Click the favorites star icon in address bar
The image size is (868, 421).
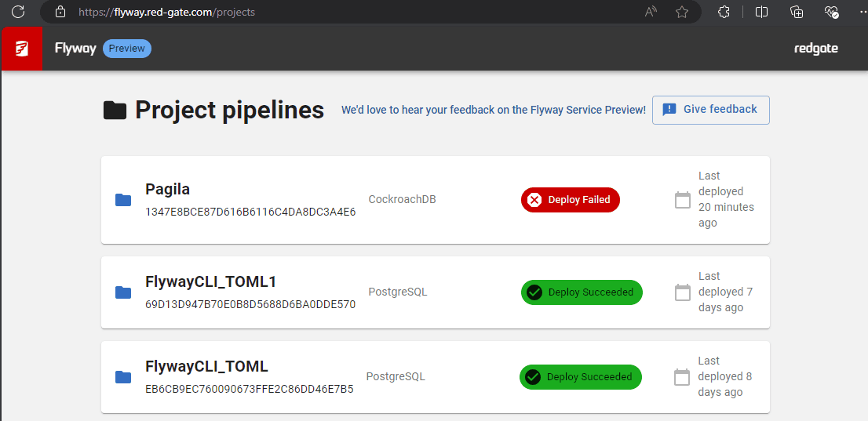click(x=681, y=12)
